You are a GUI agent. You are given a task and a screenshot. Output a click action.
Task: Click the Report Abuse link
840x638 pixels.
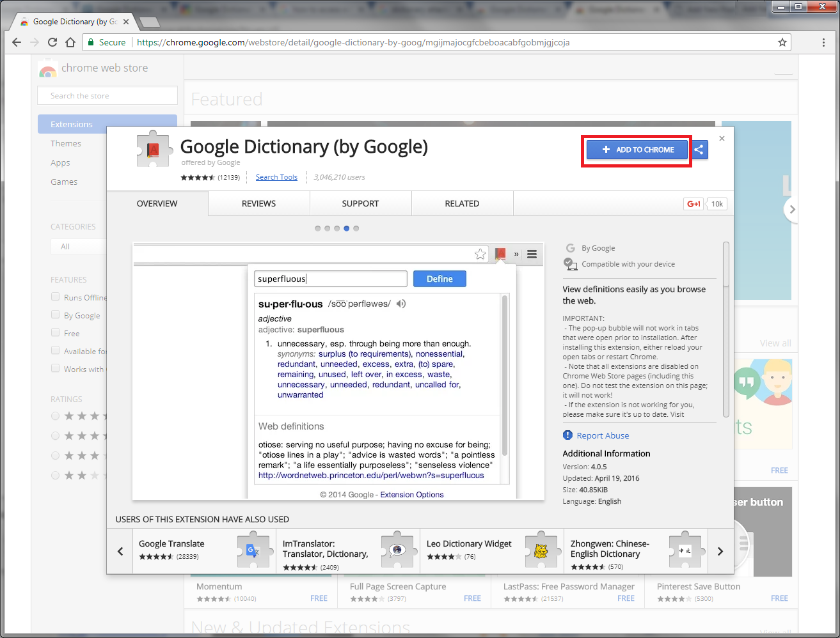603,435
